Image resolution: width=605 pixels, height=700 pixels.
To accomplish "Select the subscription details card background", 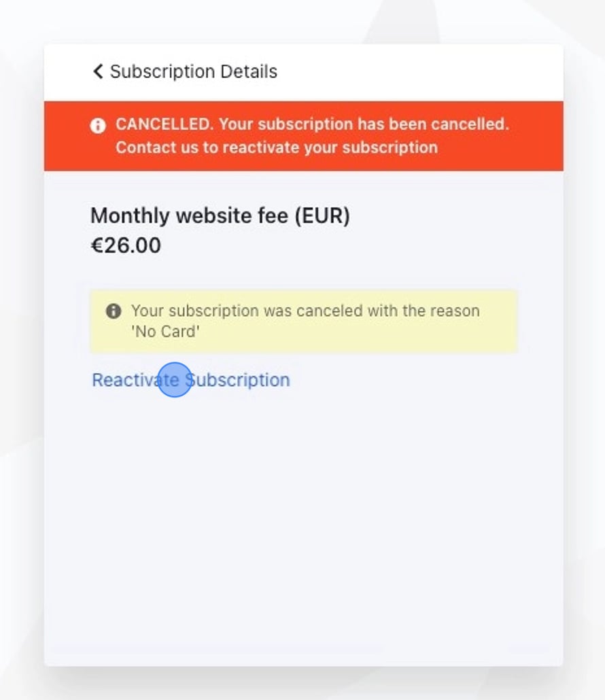I will 302,510.
